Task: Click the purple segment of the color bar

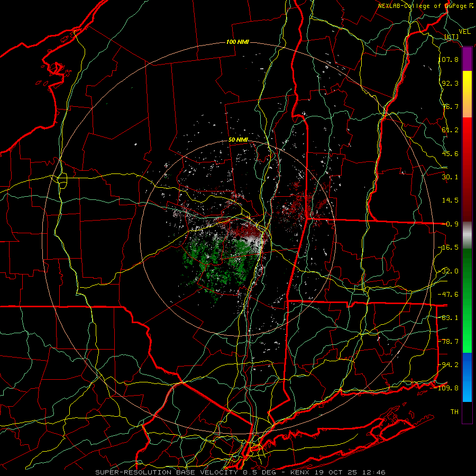Action: [467, 59]
